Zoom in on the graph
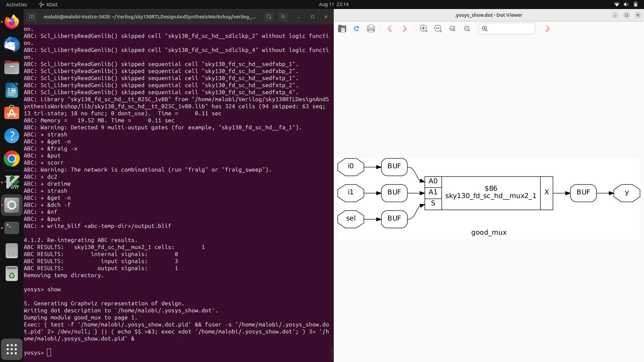Viewport: 644px width, 362px height. click(x=423, y=28)
